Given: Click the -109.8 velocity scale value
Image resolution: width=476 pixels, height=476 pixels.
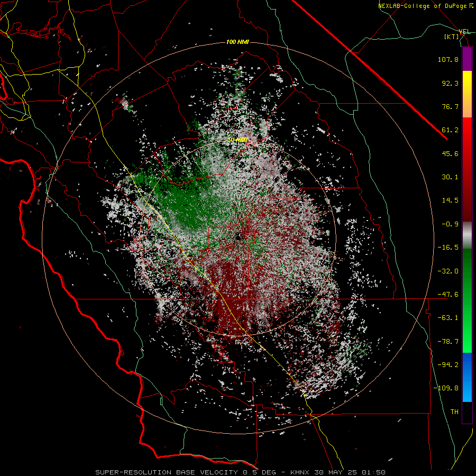Looking at the screenshot, I should [446, 388].
